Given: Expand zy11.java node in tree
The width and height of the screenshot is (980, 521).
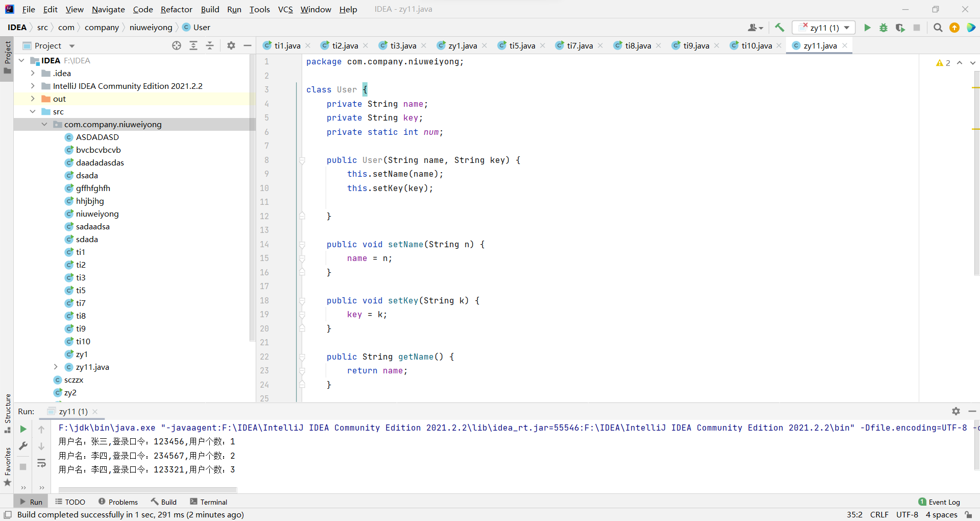Looking at the screenshot, I should (x=56, y=367).
